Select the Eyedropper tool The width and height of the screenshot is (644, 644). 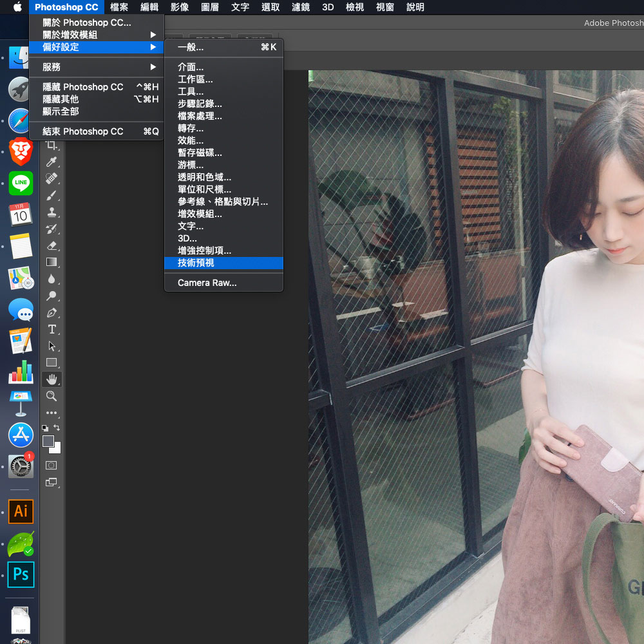point(52,162)
